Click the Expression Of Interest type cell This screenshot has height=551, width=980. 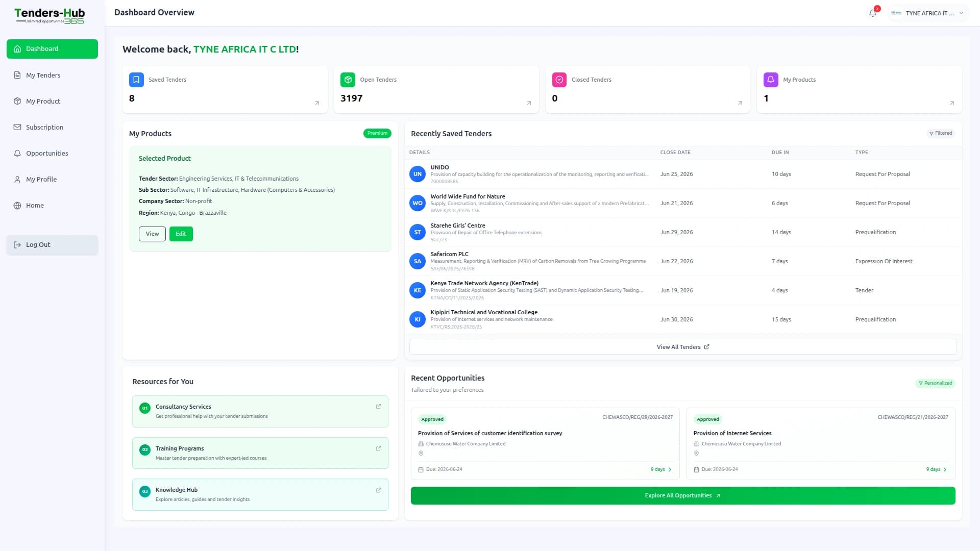pos(884,261)
